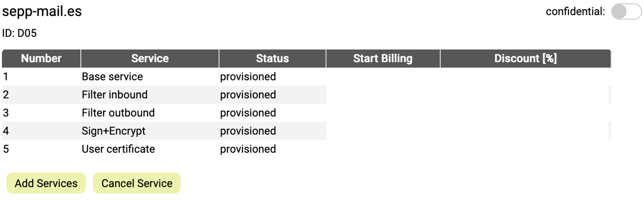Click the Add Services button
This screenshot has width=644, height=201.
point(46,183)
